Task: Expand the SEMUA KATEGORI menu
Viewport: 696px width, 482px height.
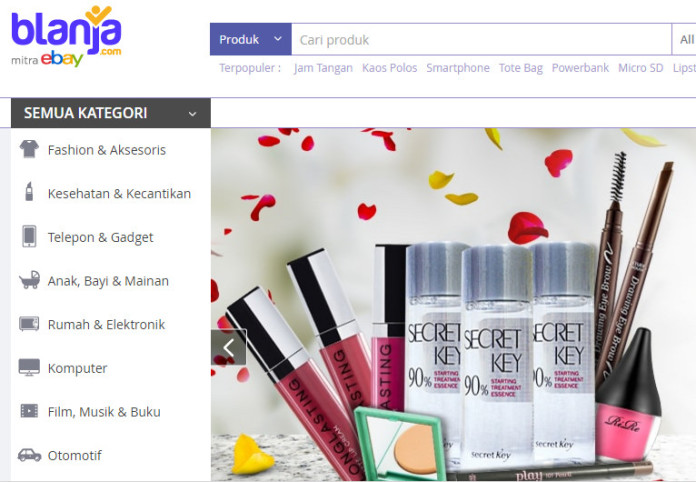Action: pos(111,113)
